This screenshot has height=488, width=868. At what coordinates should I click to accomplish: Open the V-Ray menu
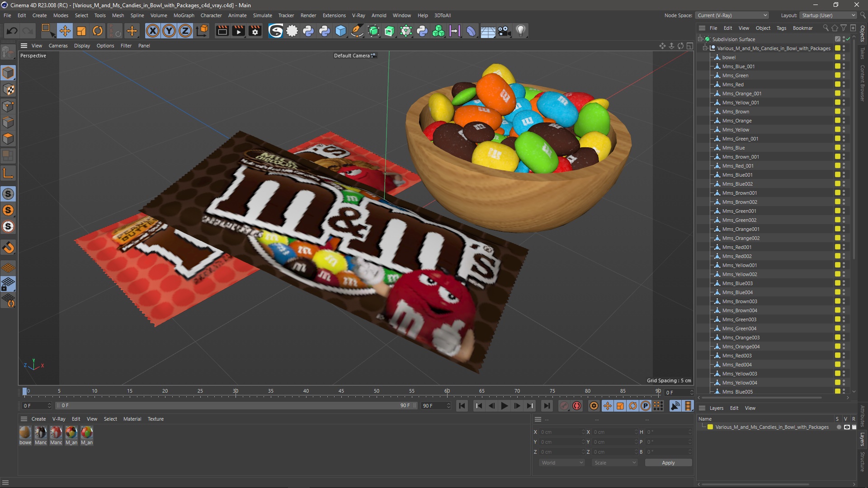[359, 15]
